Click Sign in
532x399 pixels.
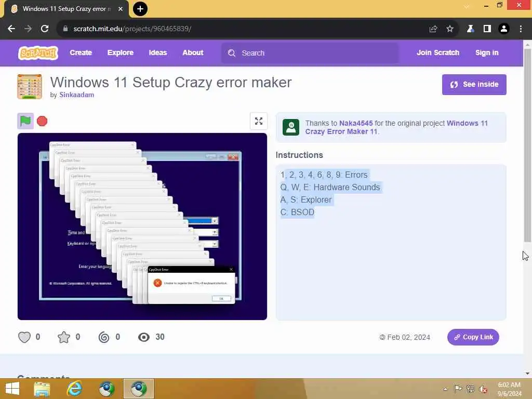487,52
